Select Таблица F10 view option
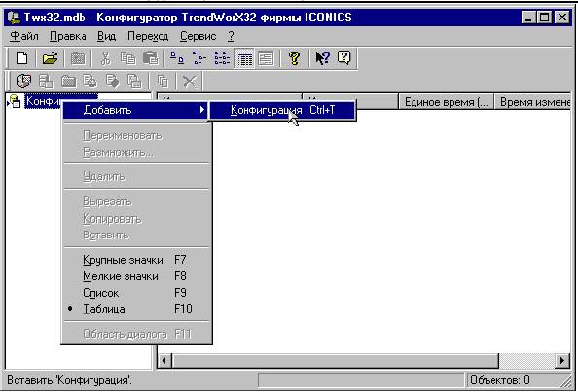Screen dimensions: 578x392 (x=136, y=309)
